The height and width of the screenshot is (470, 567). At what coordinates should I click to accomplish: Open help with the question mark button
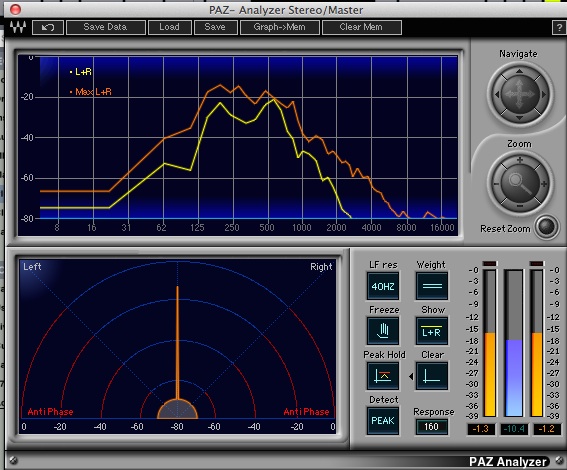[x=559, y=27]
